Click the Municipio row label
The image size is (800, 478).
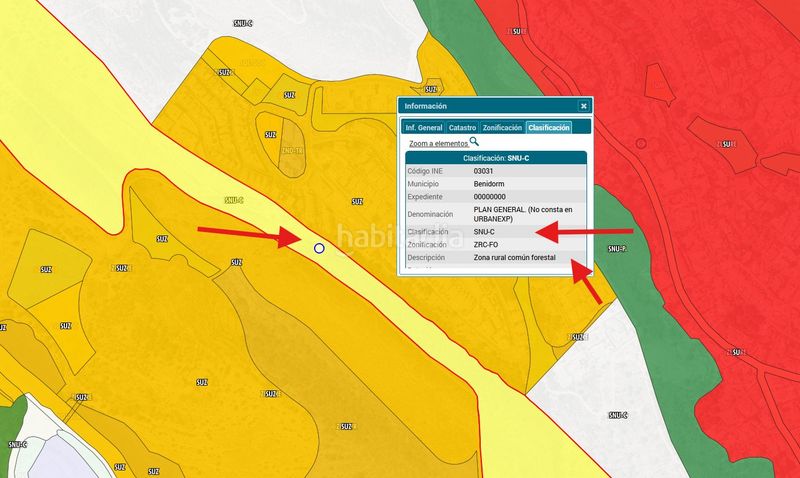pos(423,184)
